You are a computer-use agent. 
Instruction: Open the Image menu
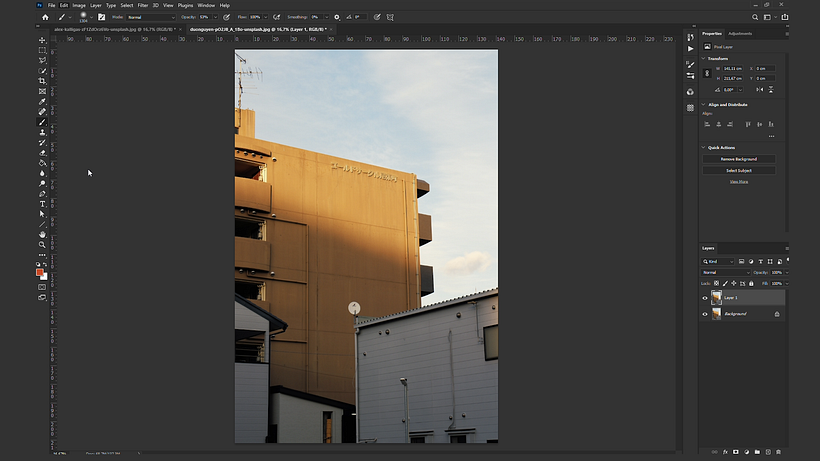click(x=79, y=5)
